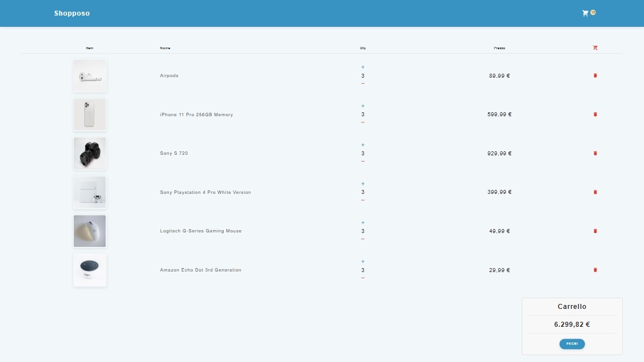644x362 pixels.
Task: Decrease Sony Playstation 4 Pro quantity
Action: pyautogui.click(x=363, y=201)
